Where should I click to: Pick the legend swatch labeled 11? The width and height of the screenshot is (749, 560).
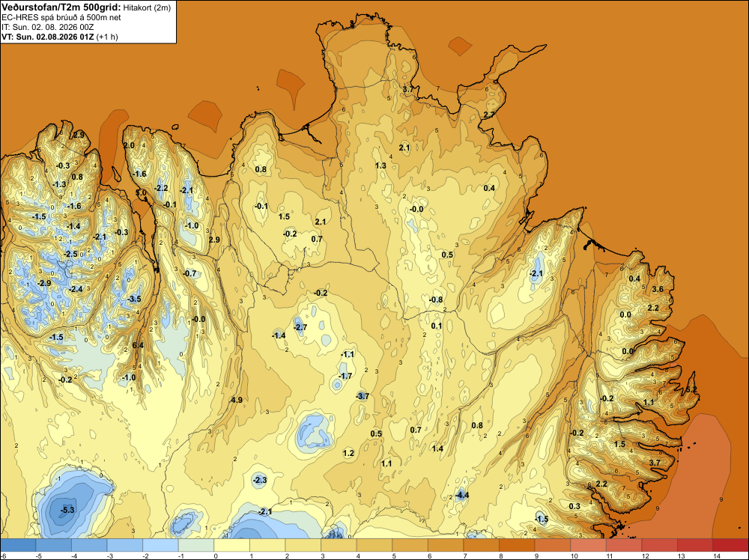pyautogui.click(x=624, y=544)
